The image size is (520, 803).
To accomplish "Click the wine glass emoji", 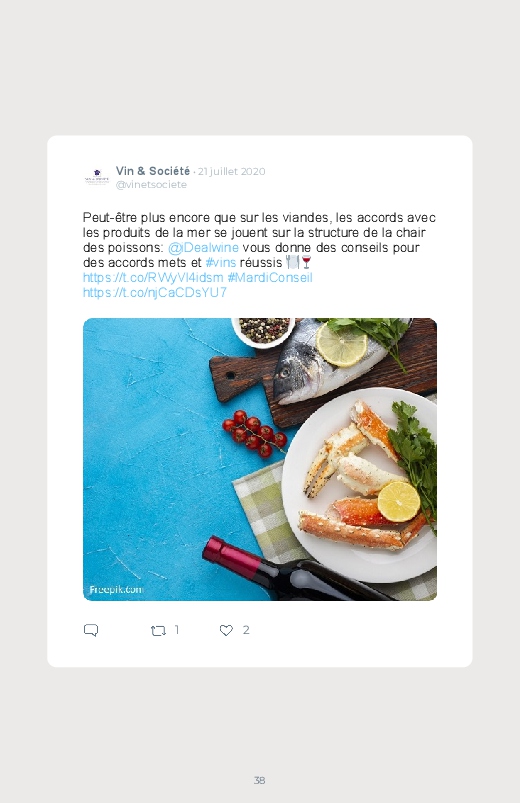I will (x=306, y=262).
